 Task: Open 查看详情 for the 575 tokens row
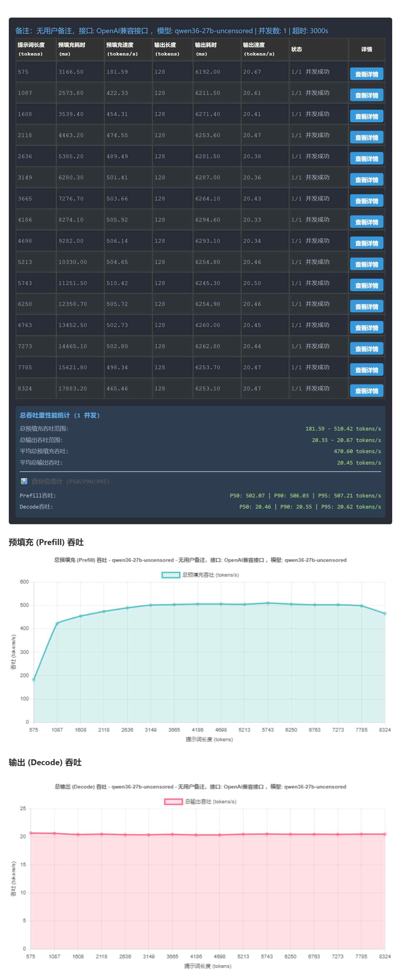click(x=366, y=74)
